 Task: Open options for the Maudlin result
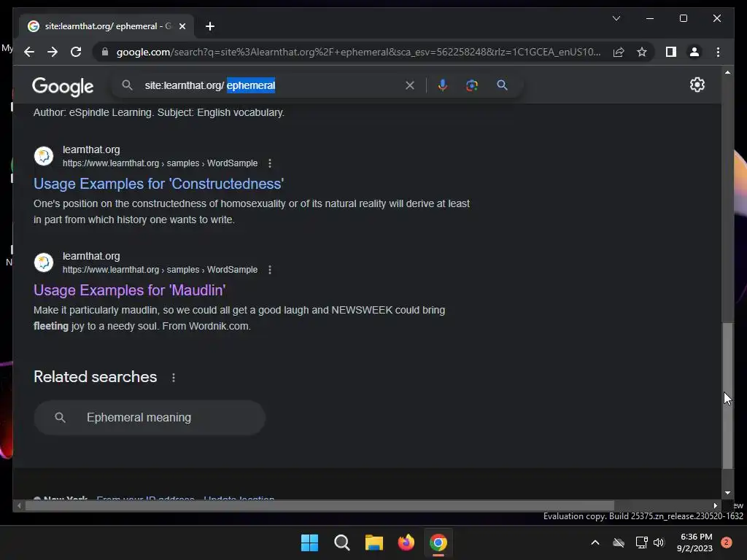(x=270, y=270)
